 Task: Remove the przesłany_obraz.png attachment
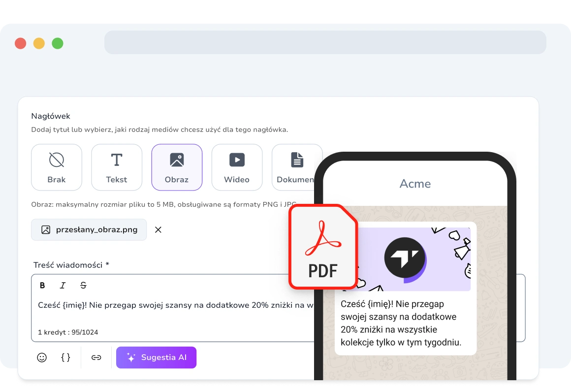pos(158,229)
